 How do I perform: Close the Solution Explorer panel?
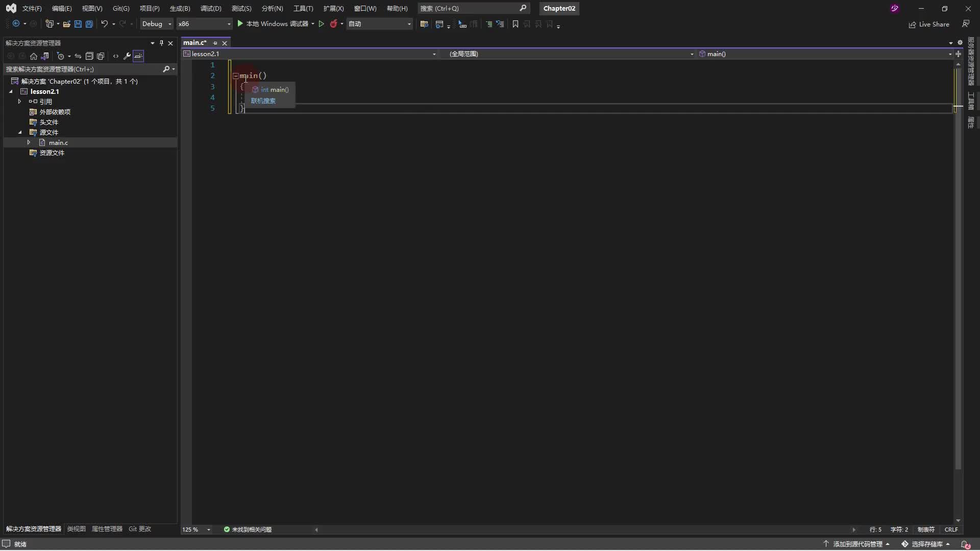[170, 43]
